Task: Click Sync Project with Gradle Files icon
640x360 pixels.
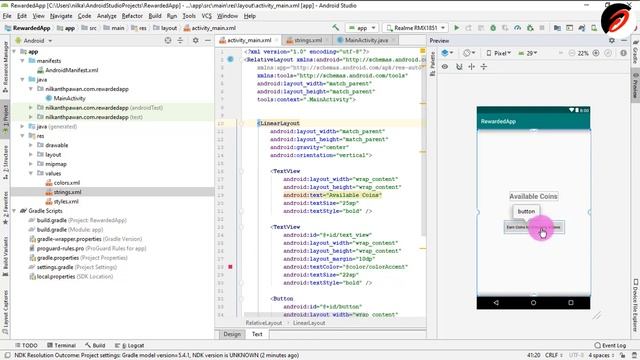Action: point(582,28)
